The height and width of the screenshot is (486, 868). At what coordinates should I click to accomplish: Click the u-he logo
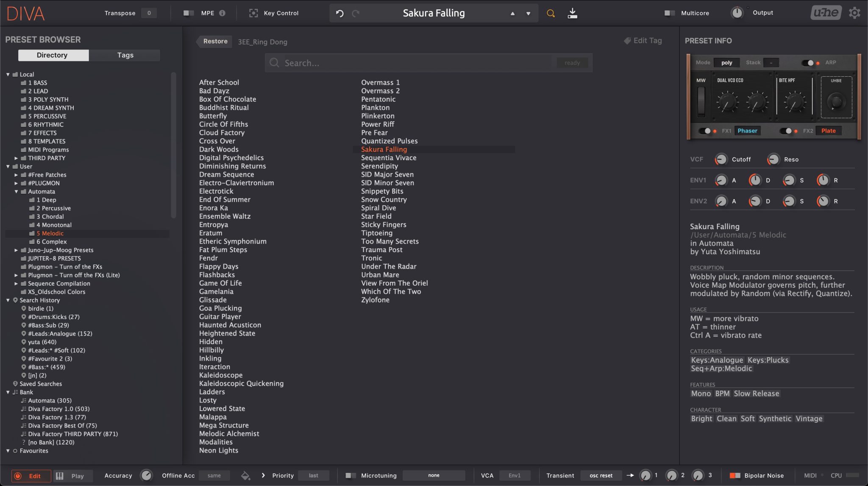(826, 13)
